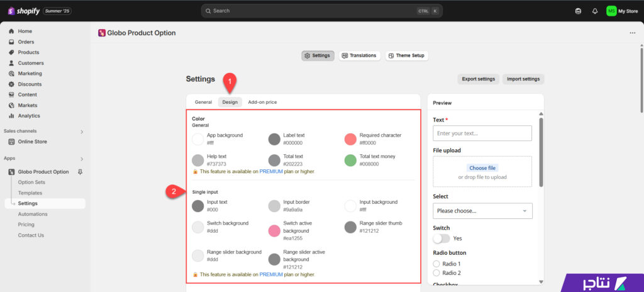Image resolution: width=644 pixels, height=292 pixels.
Task: Switch to the Add-on price tab
Action: click(x=262, y=102)
